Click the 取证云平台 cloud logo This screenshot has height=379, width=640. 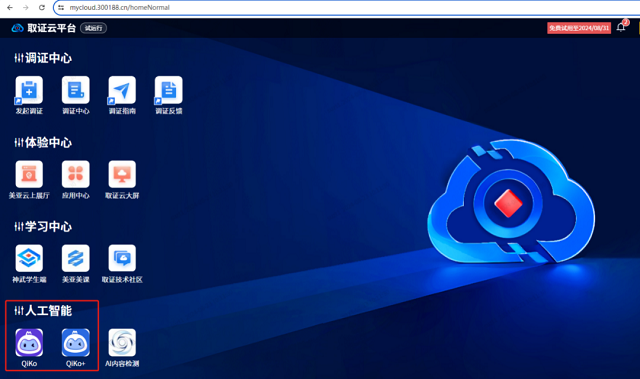(17, 28)
